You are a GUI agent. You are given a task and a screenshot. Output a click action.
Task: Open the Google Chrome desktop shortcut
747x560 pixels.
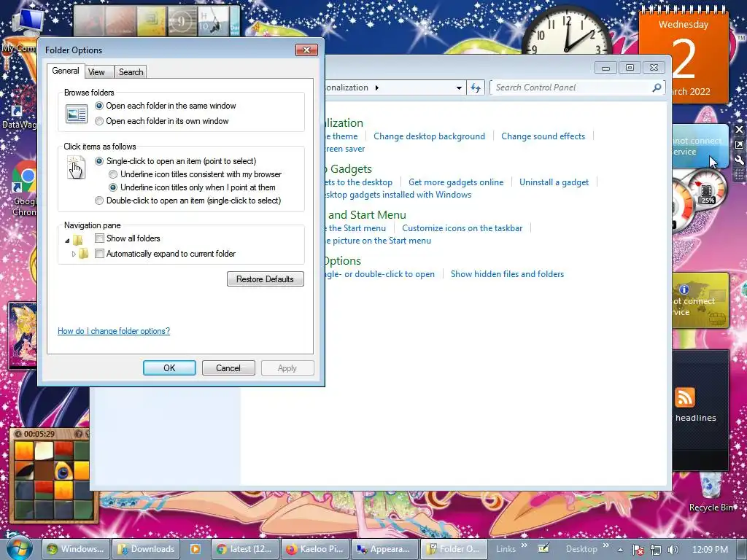click(x=24, y=190)
